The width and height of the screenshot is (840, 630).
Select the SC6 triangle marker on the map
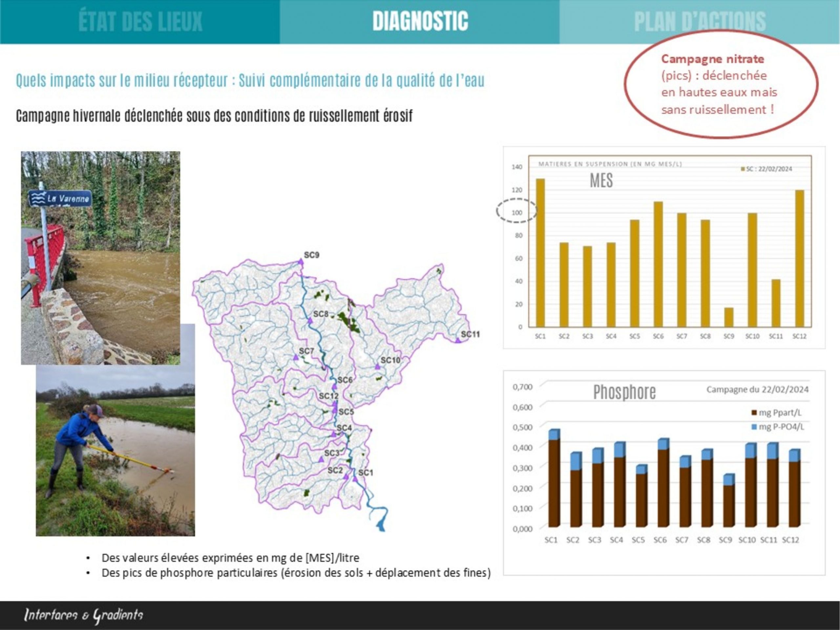point(335,387)
